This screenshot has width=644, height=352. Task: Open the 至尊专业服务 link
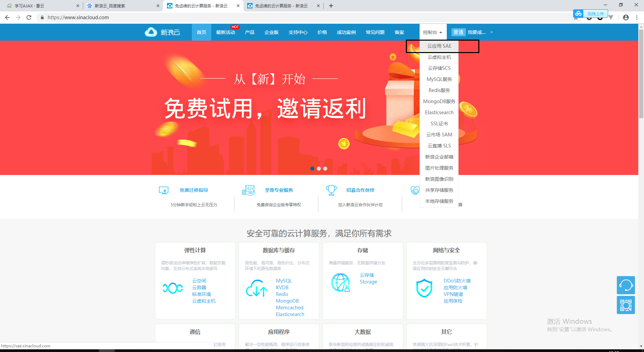279,190
